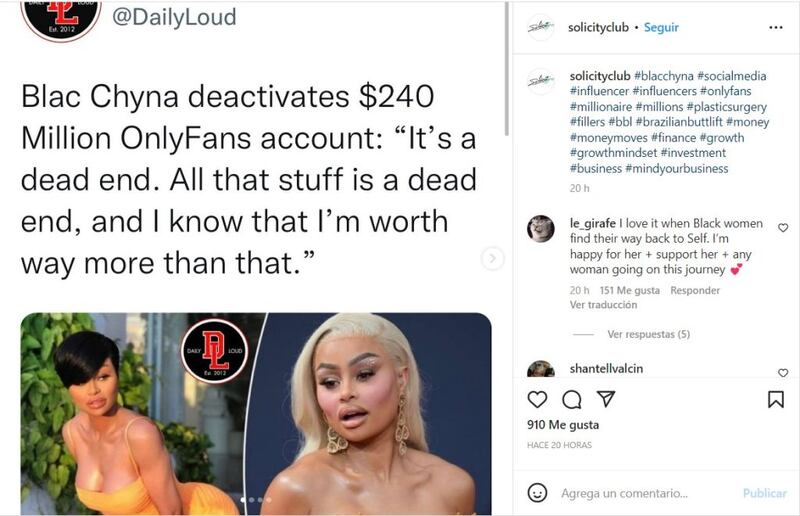Image resolution: width=800 pixels, height=516 pixels.
Task: Like the post with the heart icon
Action: (x=537, y=399)
